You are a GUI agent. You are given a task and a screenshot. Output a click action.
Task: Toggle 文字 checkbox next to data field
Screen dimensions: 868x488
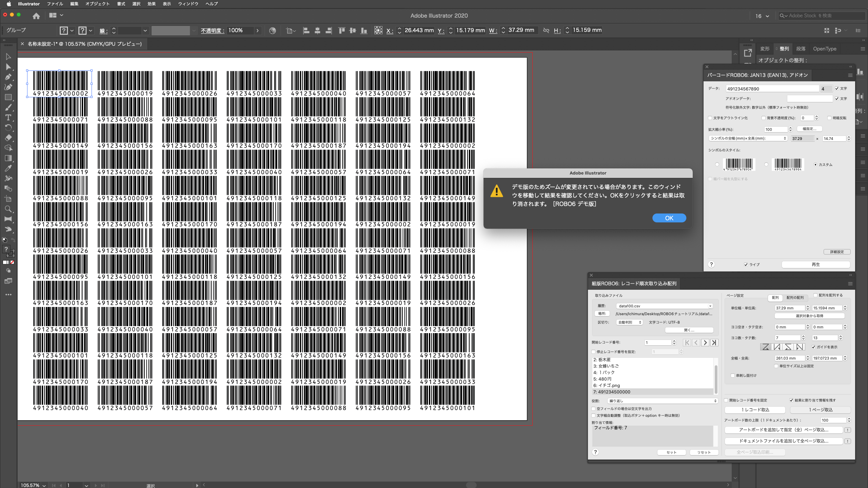(x=837, y=88)
